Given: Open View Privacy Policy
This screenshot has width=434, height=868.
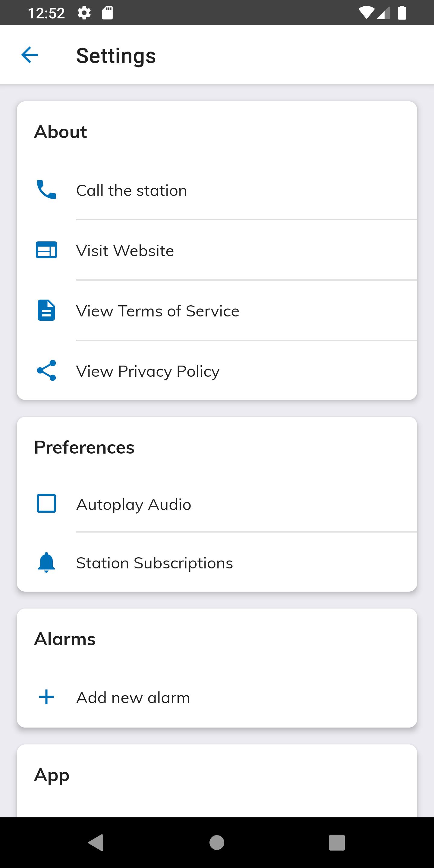Looking at the screenshot, I should [217, 371].
